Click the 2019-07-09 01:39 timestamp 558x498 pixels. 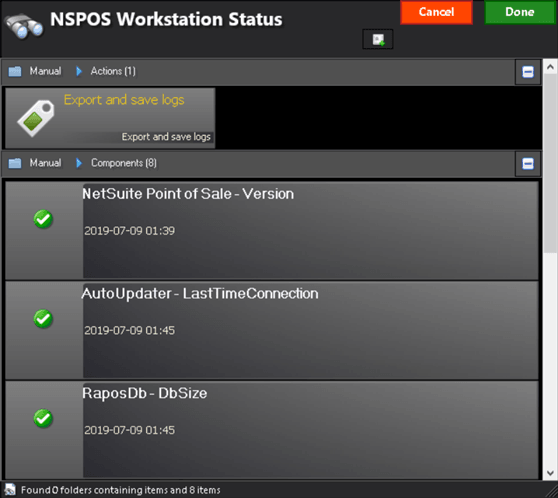coord(130,231)
